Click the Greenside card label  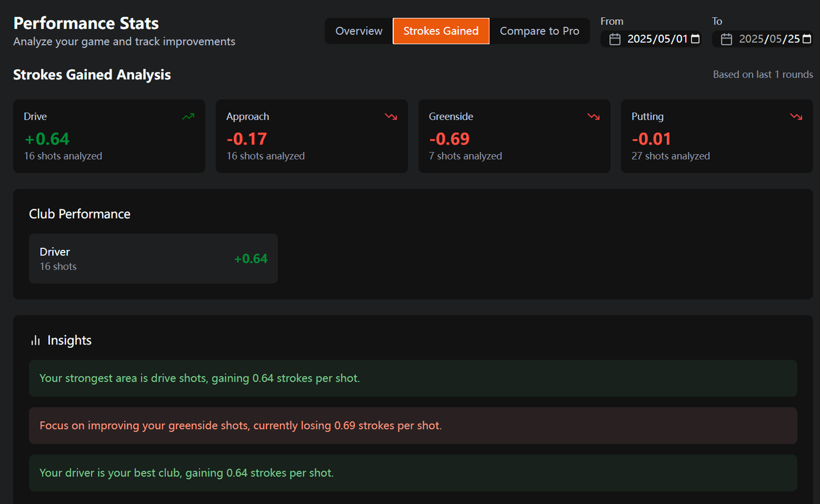(451, 117)
